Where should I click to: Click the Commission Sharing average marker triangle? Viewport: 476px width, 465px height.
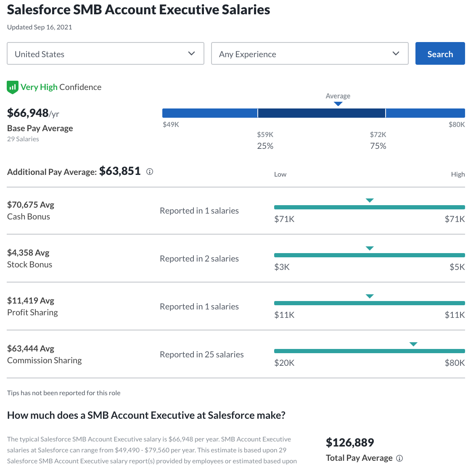413,344
